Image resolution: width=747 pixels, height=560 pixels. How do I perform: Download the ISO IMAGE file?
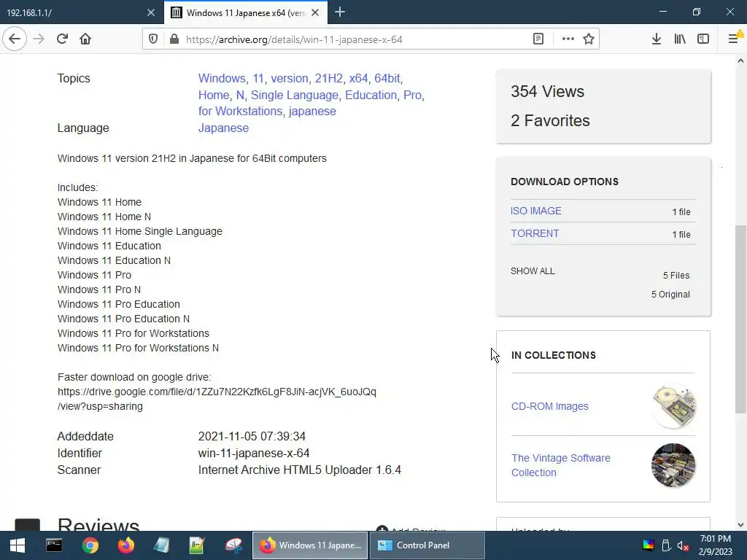pos(536,211)
